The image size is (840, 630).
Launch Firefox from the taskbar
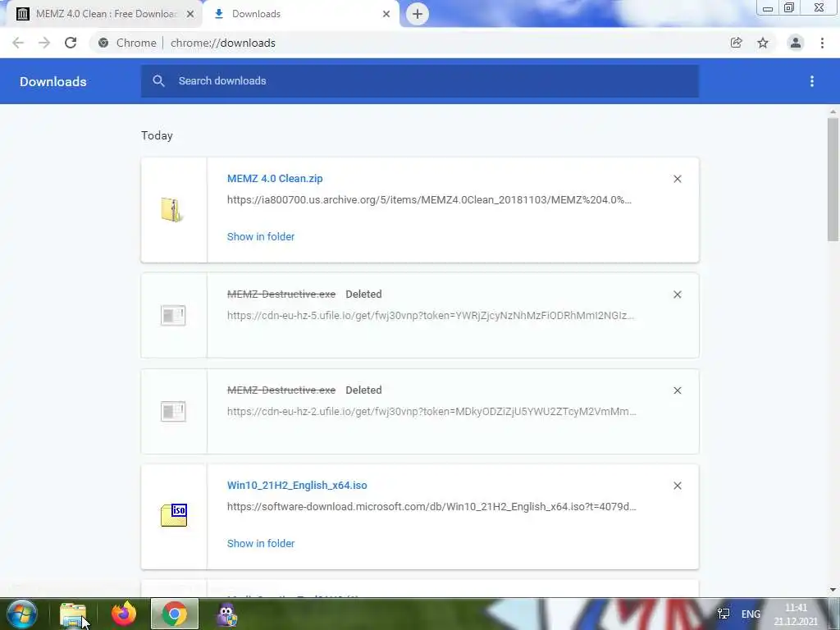124,614
